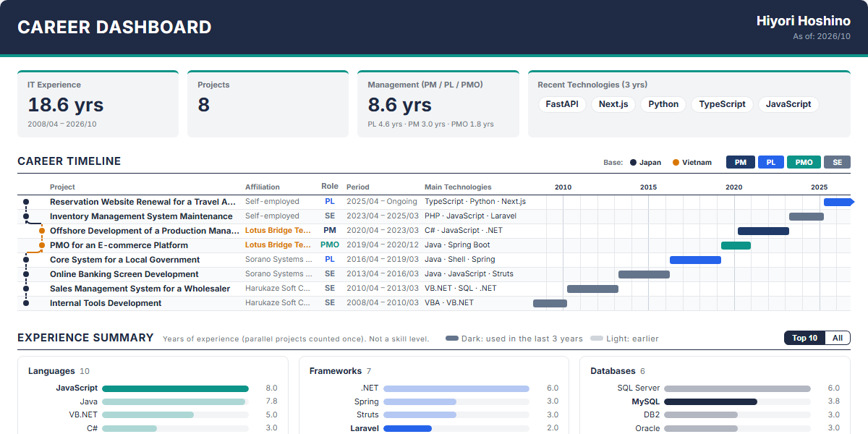Click the IT Experience 18.6 yrs card

coord(98,103)
